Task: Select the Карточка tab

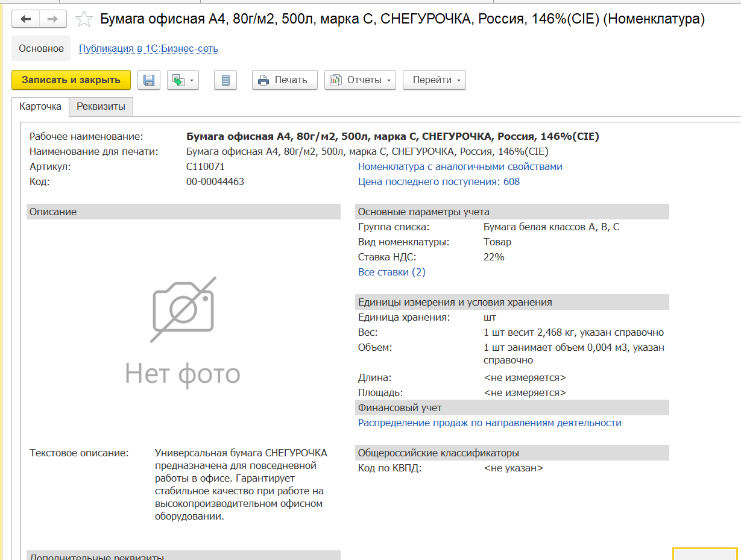Action: tap(40, 107)
